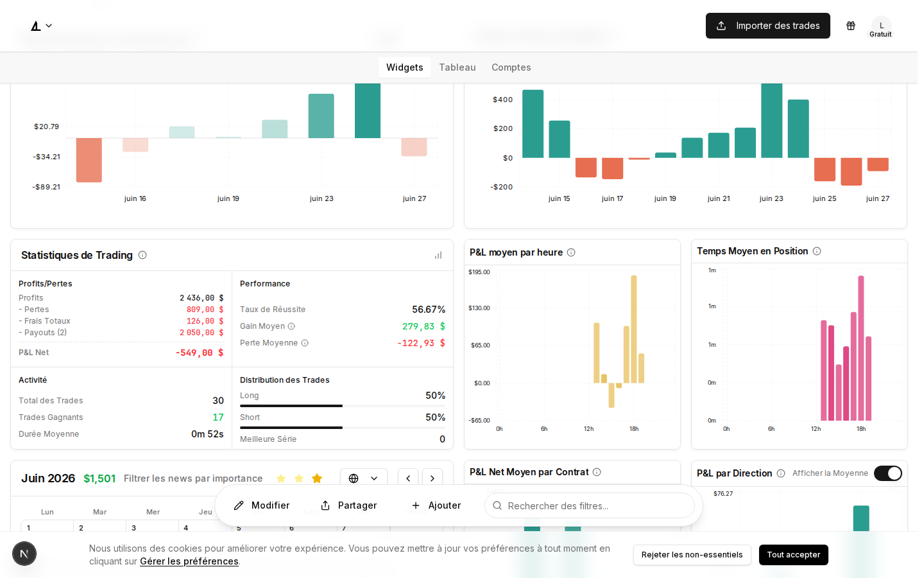Click the Juin 2026 calendar heading
Viewport: 924px width, 578px height.
click(48, 478)
